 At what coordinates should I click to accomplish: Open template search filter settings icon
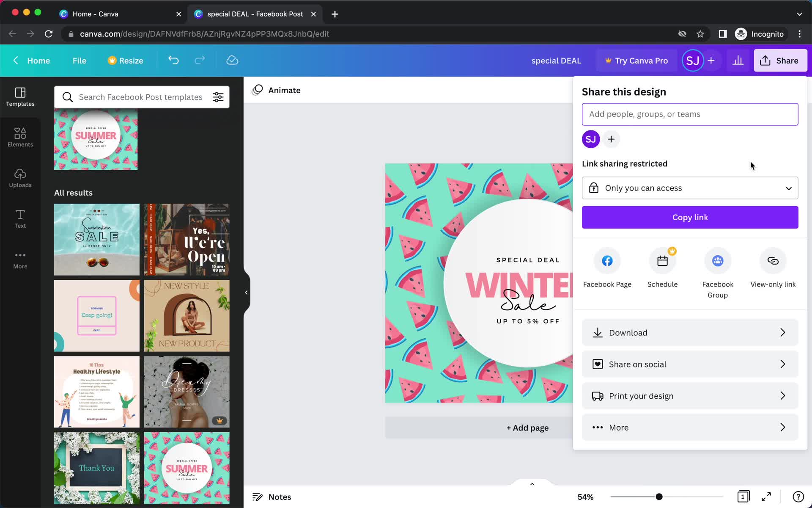coord(218,97)
